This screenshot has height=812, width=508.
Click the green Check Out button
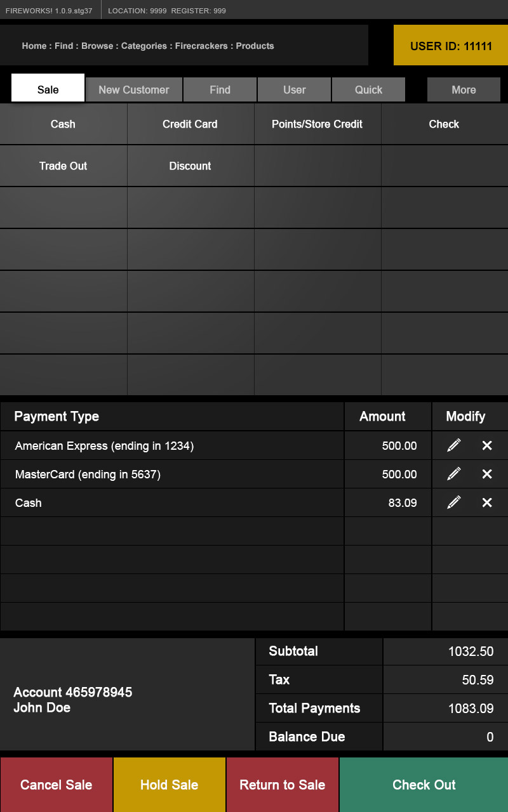(424, 785)
